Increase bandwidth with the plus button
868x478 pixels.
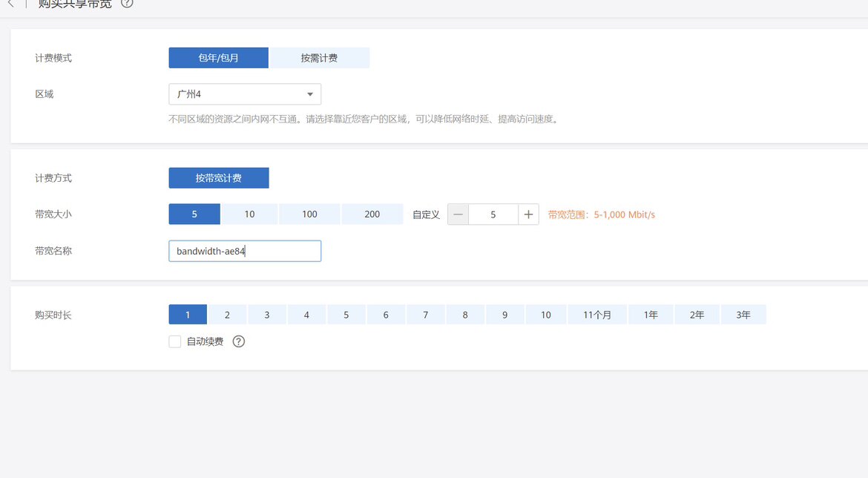pos(529,215)
